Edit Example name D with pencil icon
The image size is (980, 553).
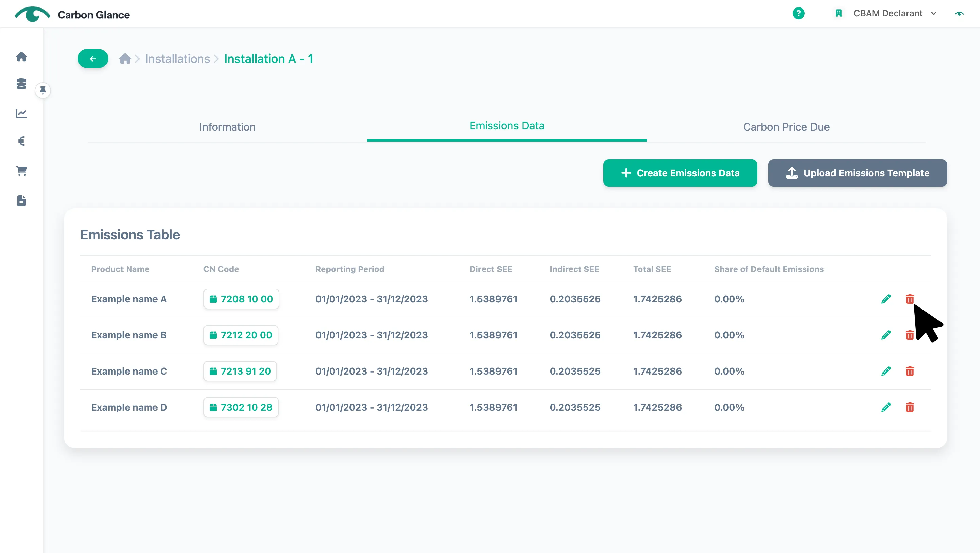pyautogui.click(x=886, y=407)
